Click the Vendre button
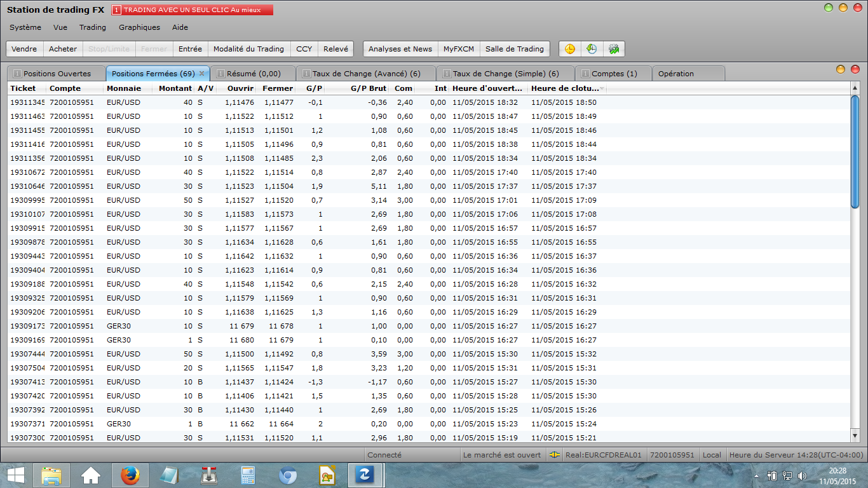 coord(24,49)
